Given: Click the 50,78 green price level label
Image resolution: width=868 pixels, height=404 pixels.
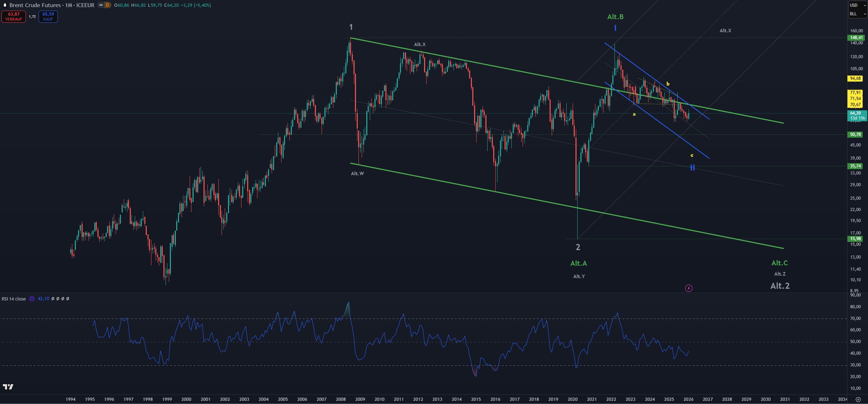Looking at the screenshot, I should pyautogui.click(x=855, y=134).
